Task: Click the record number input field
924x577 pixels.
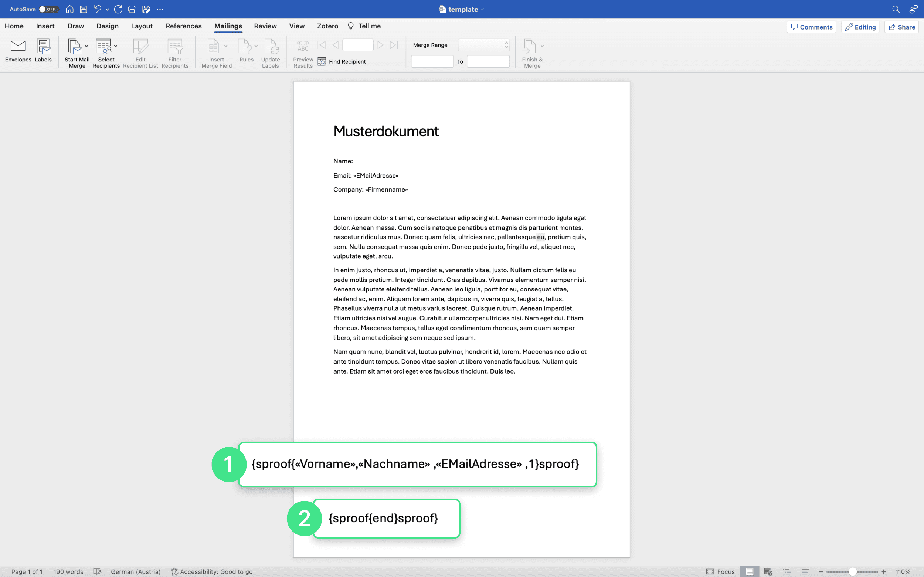Action: coord(358,45)
